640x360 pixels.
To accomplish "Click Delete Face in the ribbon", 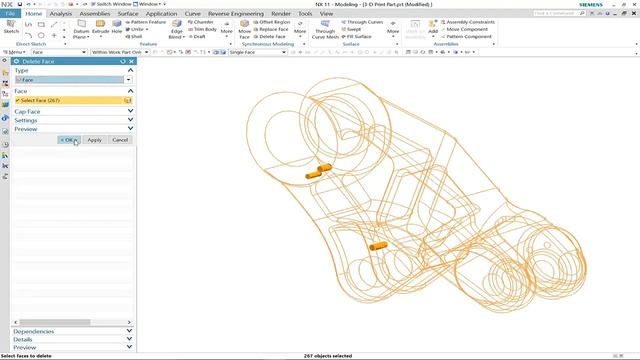I will click(269, 36).
